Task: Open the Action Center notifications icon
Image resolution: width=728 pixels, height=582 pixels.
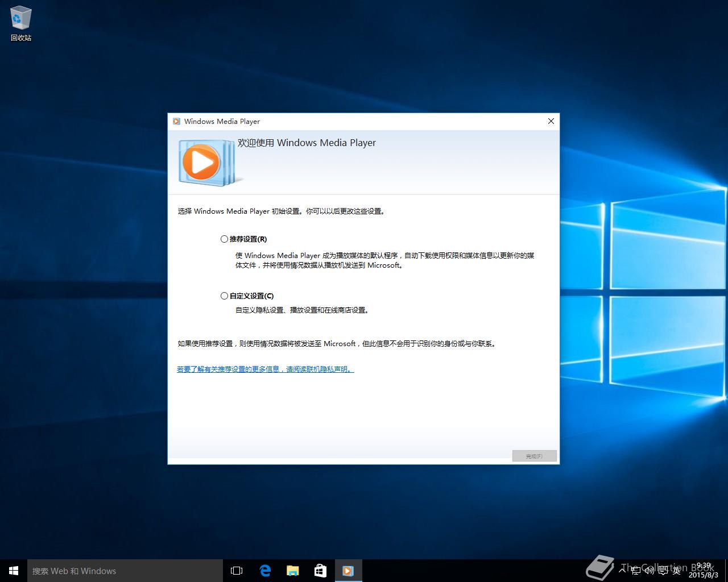Action: pos(663,571)
